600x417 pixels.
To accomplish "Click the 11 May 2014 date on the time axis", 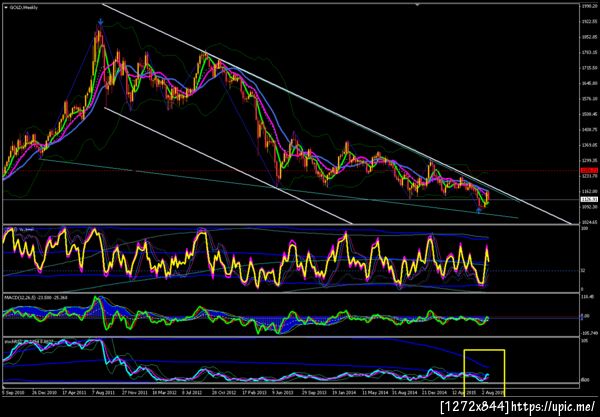I will point(374,392).
